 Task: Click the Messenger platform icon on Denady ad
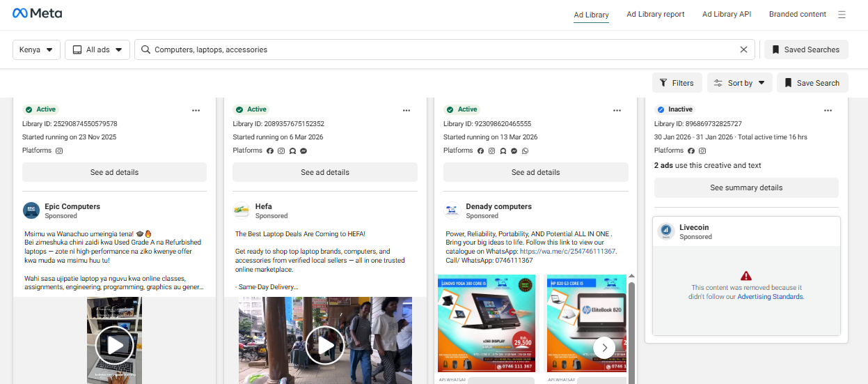click(x=514, y=151)
